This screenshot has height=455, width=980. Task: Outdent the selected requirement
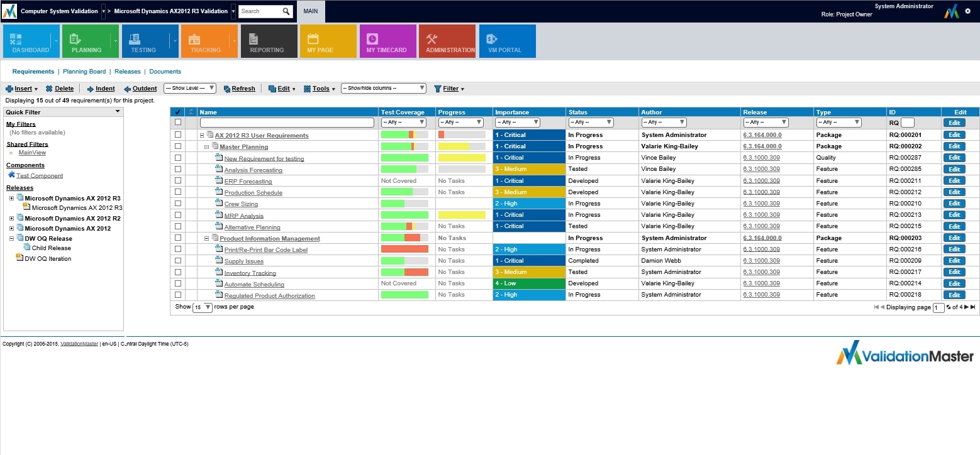140,89
